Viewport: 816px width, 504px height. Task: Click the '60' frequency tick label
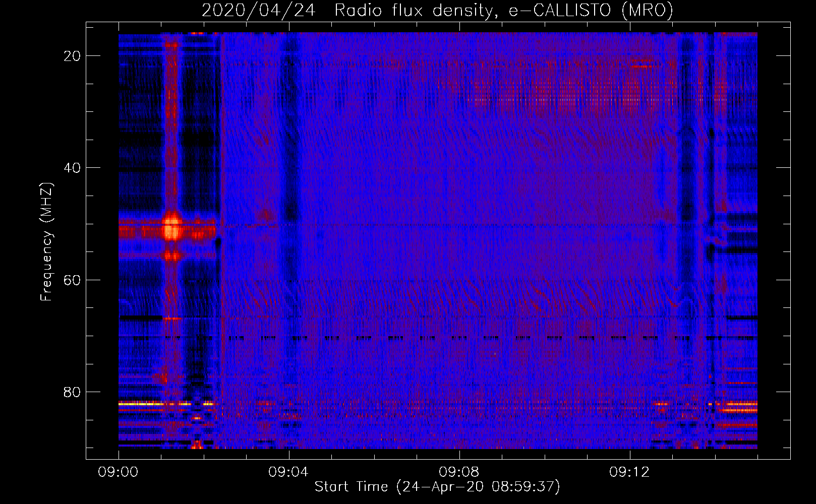73,280
